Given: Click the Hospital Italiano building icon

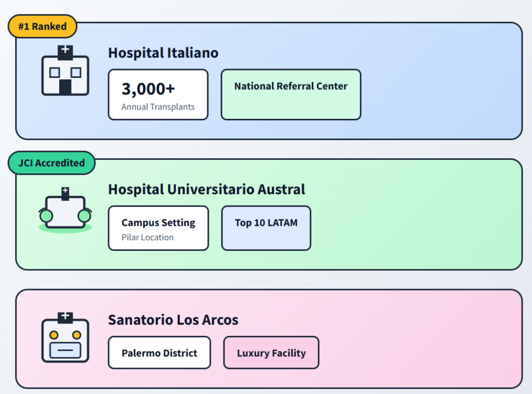Looking at the screenshot, I should click(x=65, y=71).
